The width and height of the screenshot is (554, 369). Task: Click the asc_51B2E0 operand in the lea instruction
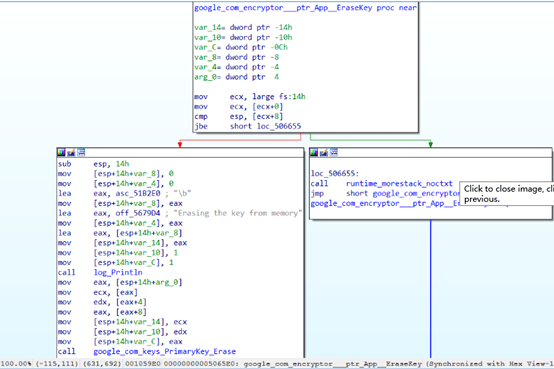pos(138,193)
